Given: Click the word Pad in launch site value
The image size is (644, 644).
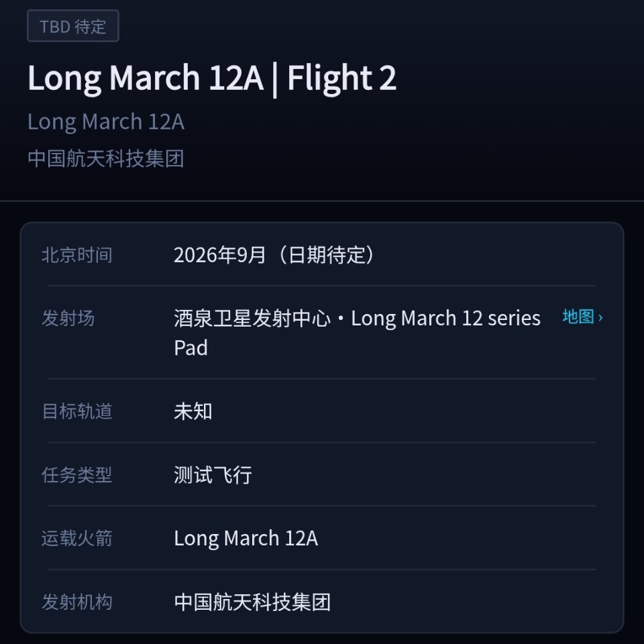Looking at the screenshot, I should 191,348.
